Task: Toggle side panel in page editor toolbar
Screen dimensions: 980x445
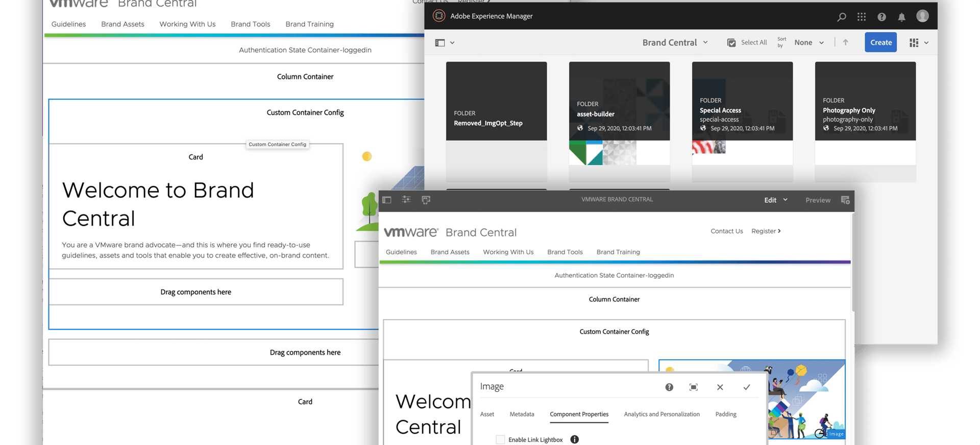Action: pos(387,200)
